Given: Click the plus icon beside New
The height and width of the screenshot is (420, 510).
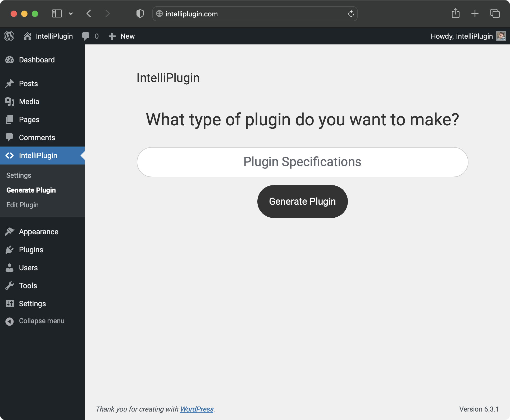Looking at the screenshot, I should (112, 36).
